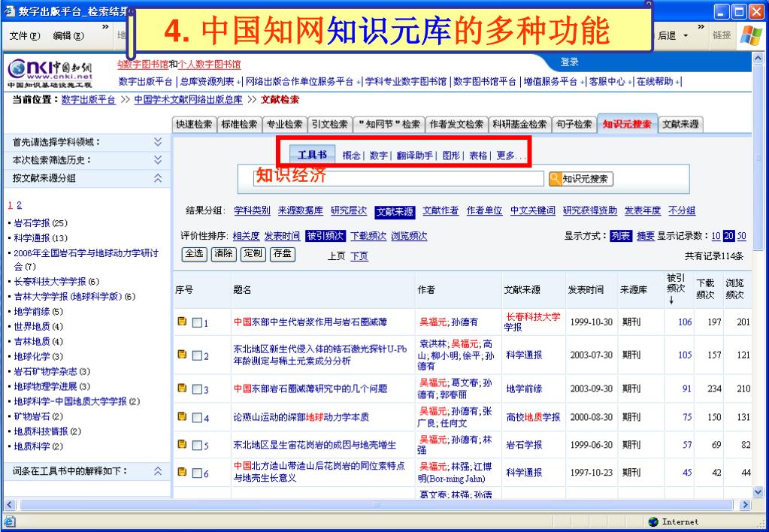Click the Windows flag logo icon
This screenshot has height=532, width=769.
[751, 35]
